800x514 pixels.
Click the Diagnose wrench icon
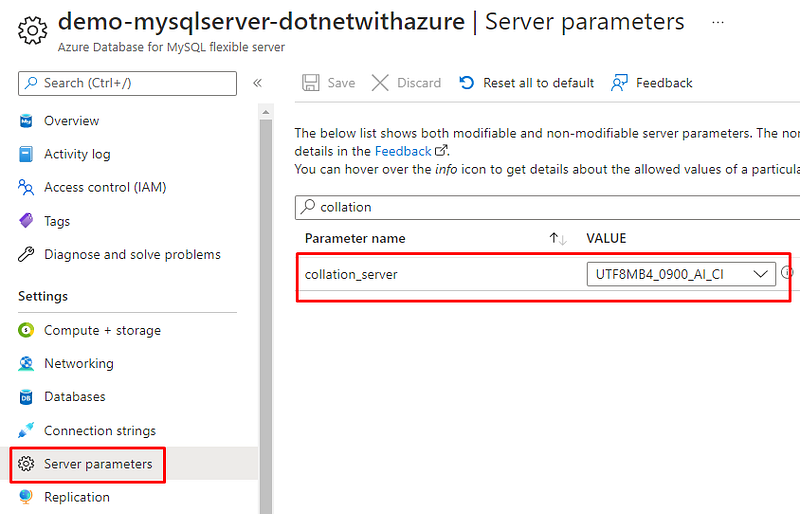[x=26, y=254]
